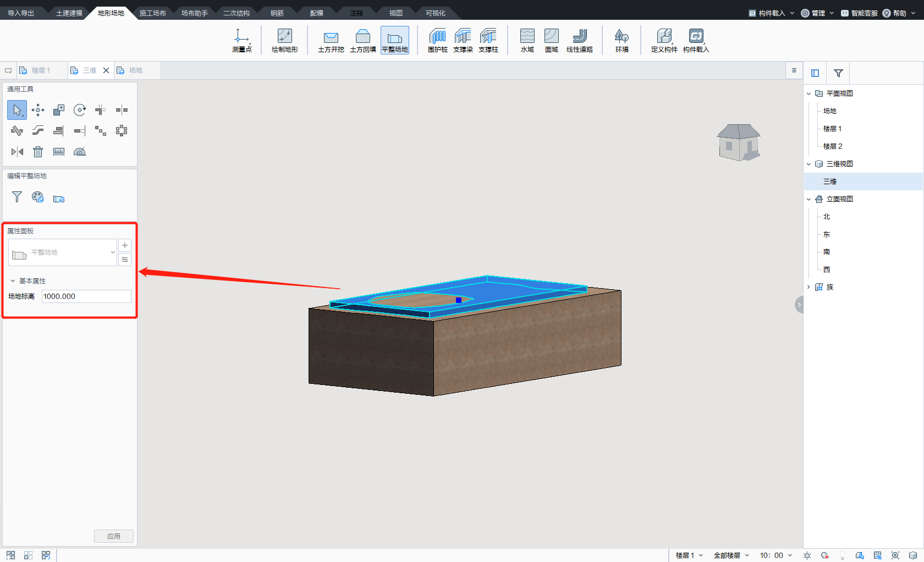This screenshot has height=562, width=924.
Task: Click the palette material icon in 编辑平整场地
Action: tap(38, 197)
